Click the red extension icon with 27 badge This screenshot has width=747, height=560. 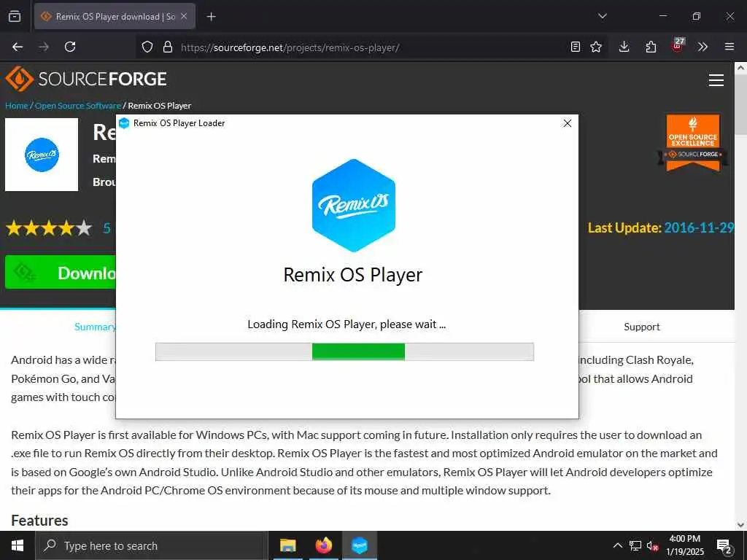(x=678, y=45)
